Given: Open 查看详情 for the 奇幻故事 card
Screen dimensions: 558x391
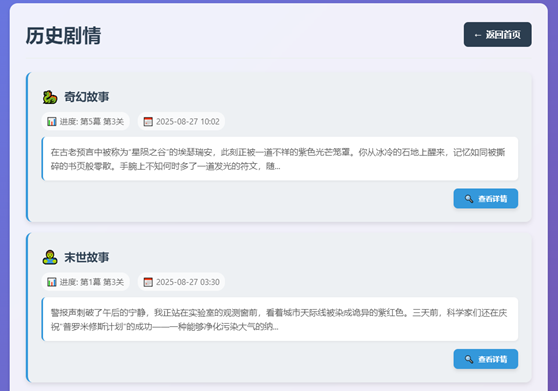Looking at the screenshot, I should click(486, 199).
